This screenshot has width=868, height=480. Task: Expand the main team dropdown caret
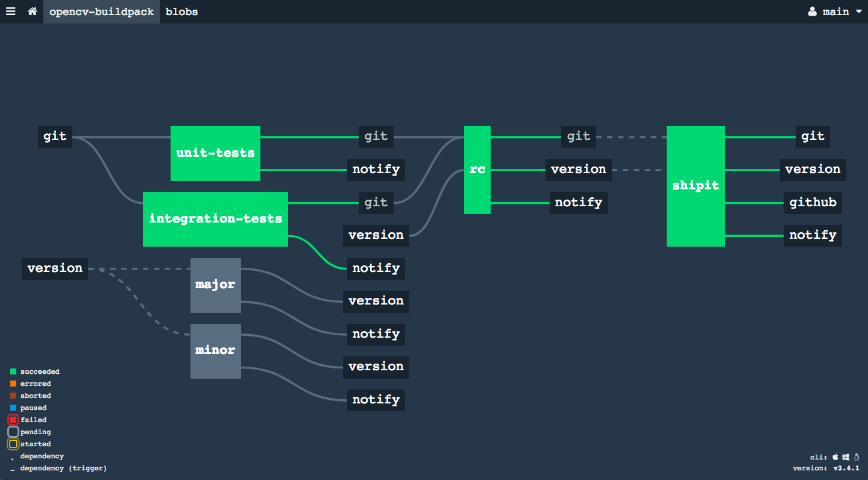[x=858, y=11]
